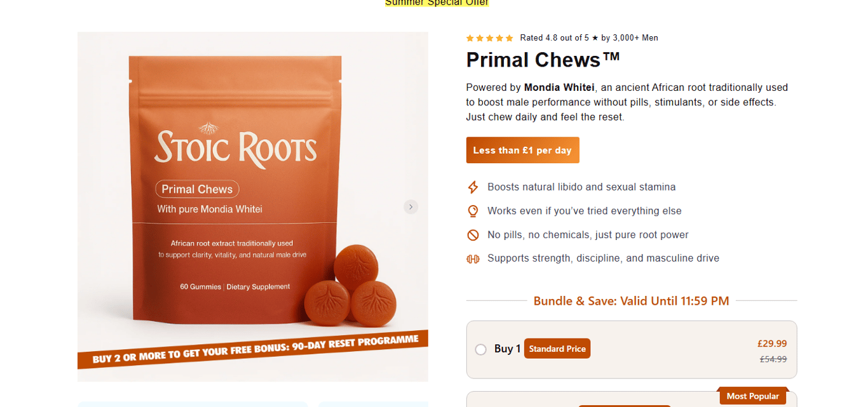Viewport: 868px width, 407px height.
Task: Click the Standard Price badge
Action: coord(557,349)
